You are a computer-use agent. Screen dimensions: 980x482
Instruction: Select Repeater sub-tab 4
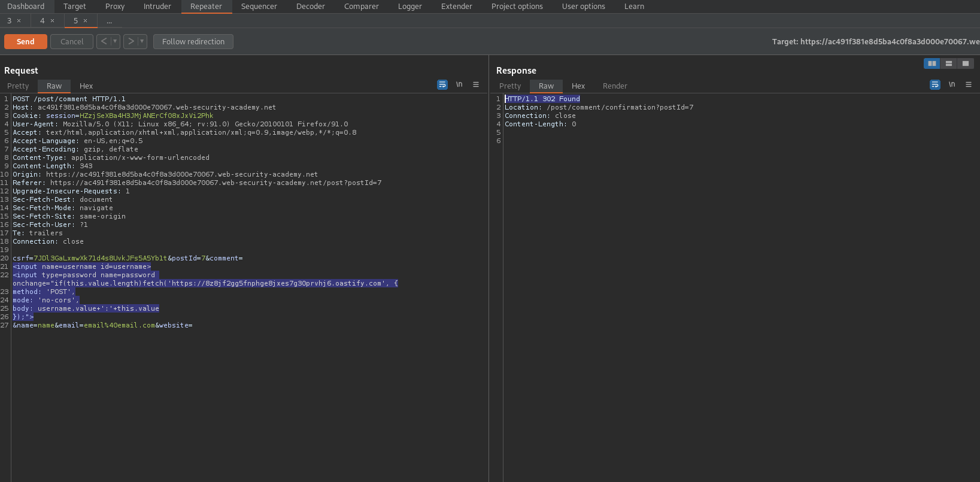pos(43,21)
